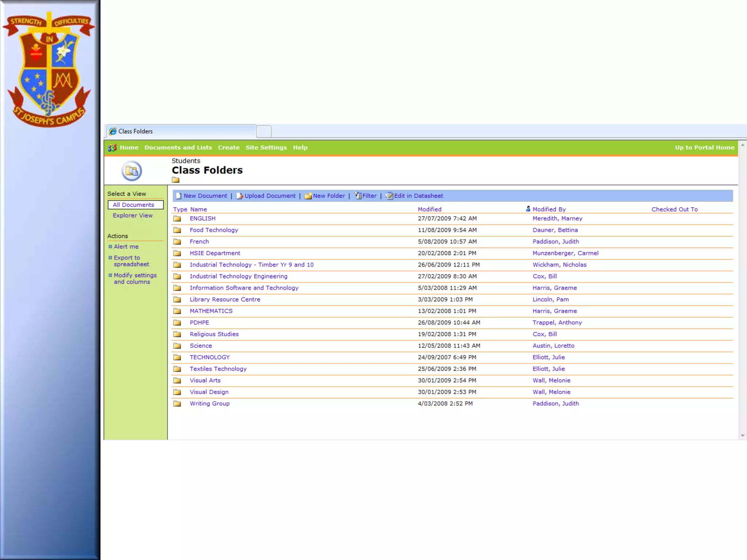Screen dimensions: 747x560
Task: Click the scrollbar down arrow
Action: tap(743, 435)
